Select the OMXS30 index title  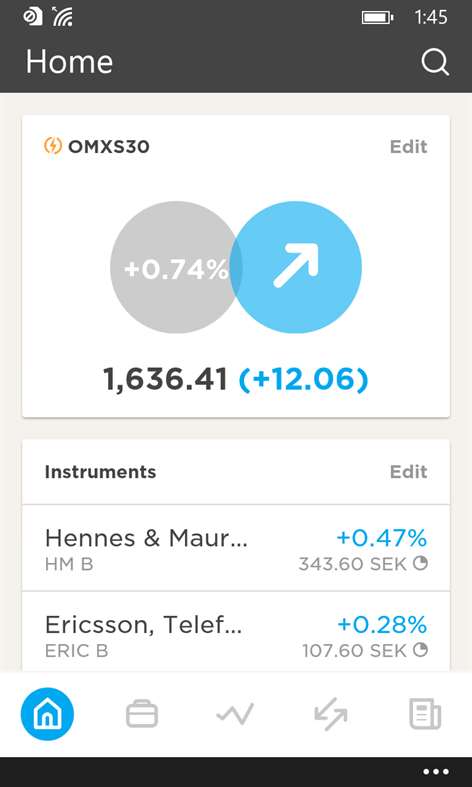pyautogui.click(x=108, y=147)
